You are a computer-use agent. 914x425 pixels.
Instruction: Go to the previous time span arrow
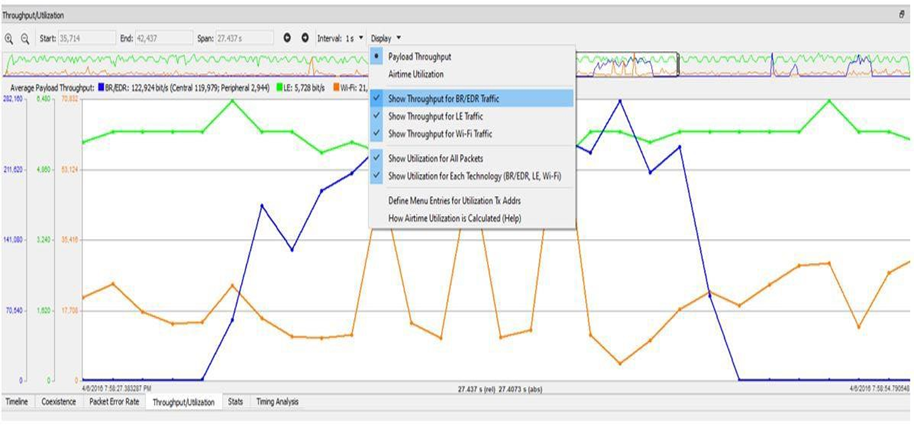[287, 38]
